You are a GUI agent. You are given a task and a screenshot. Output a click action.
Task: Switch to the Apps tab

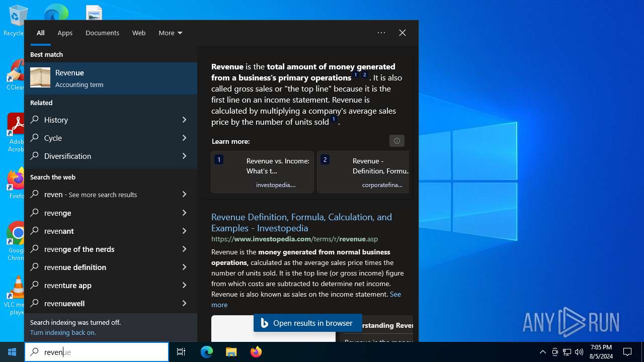click(x=65, y=33)
